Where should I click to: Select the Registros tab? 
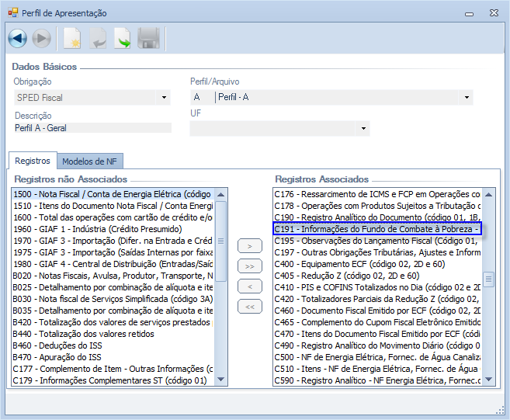click(x=33, y=161)
